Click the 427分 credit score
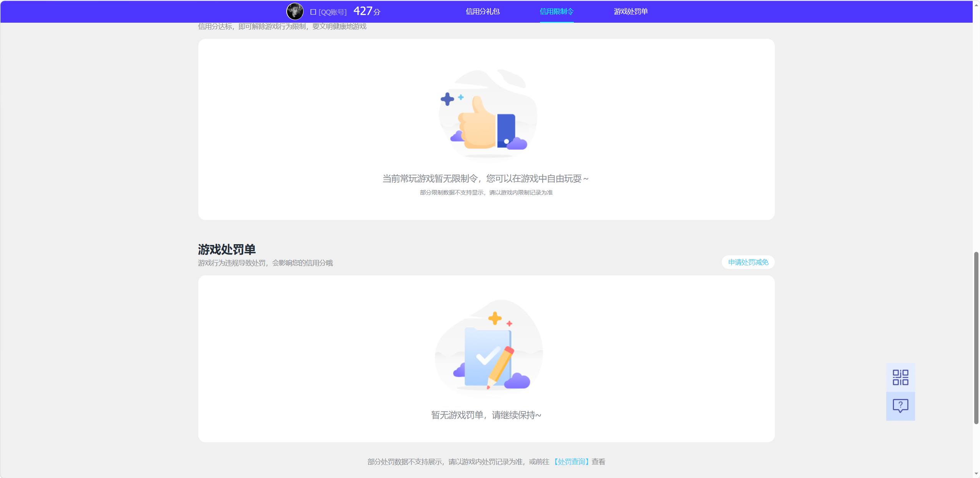Image resolution: width=980 pixels, height=478 pixels. (x=367, y=11)
